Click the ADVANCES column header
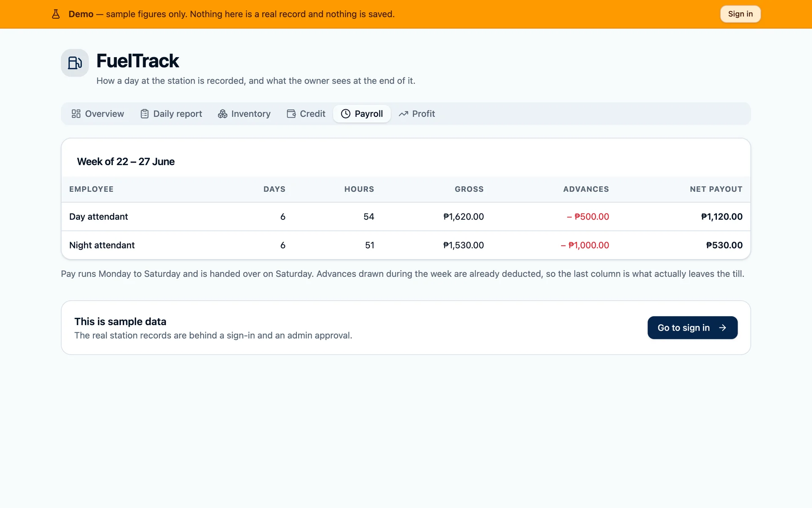 [586, 189]
